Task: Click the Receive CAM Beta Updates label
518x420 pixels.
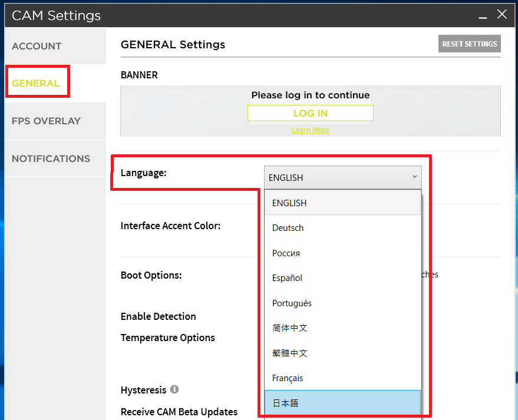Action: [x=179, y=412]
